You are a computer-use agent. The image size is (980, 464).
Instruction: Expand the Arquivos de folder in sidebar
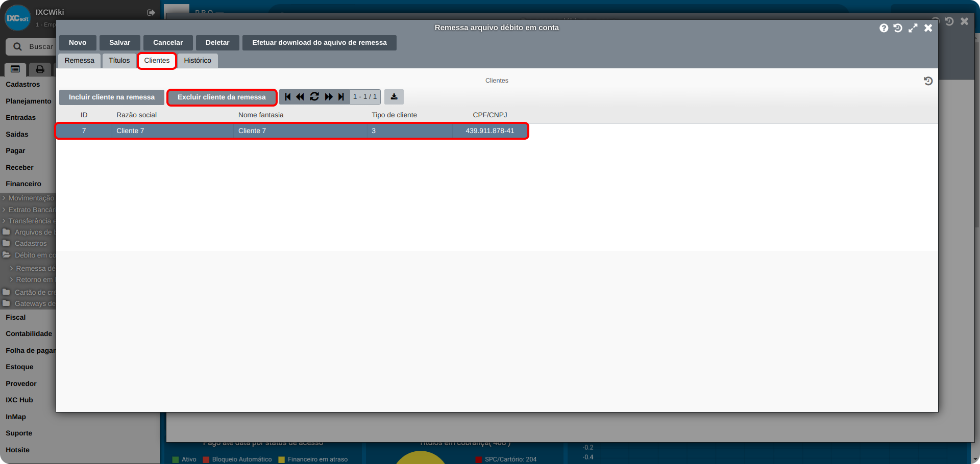28,233
